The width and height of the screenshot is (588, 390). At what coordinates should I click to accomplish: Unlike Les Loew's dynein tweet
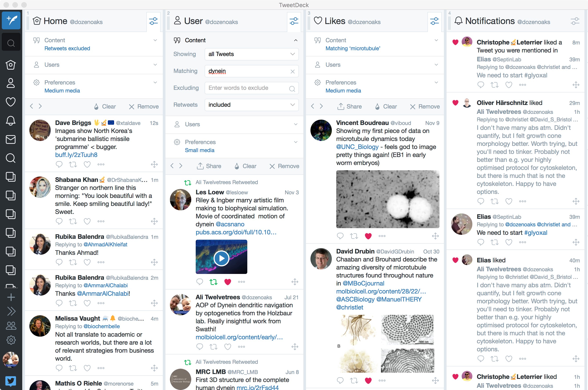click(x=228, y=282)
